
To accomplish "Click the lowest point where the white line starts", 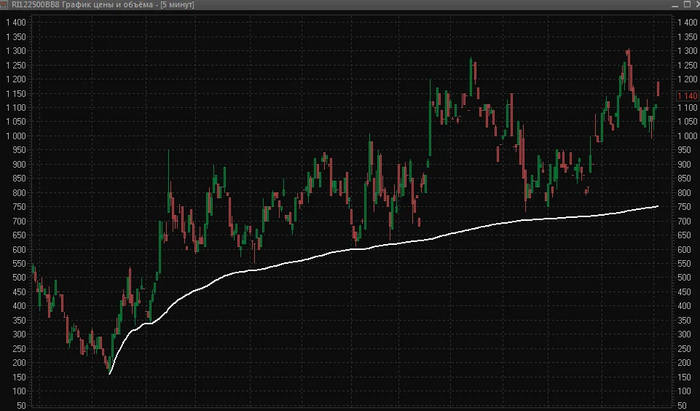I will click(109, 373).
